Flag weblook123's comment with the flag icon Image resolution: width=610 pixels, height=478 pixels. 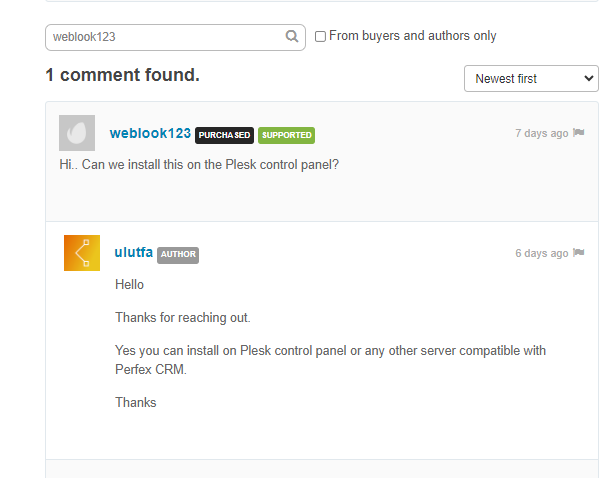(x=579, y=133)
